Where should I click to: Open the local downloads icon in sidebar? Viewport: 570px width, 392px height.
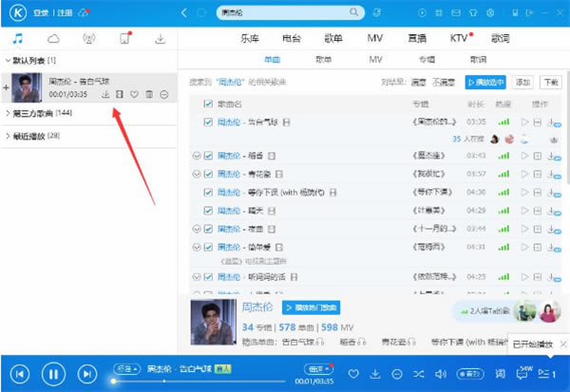tap(161, 39)
